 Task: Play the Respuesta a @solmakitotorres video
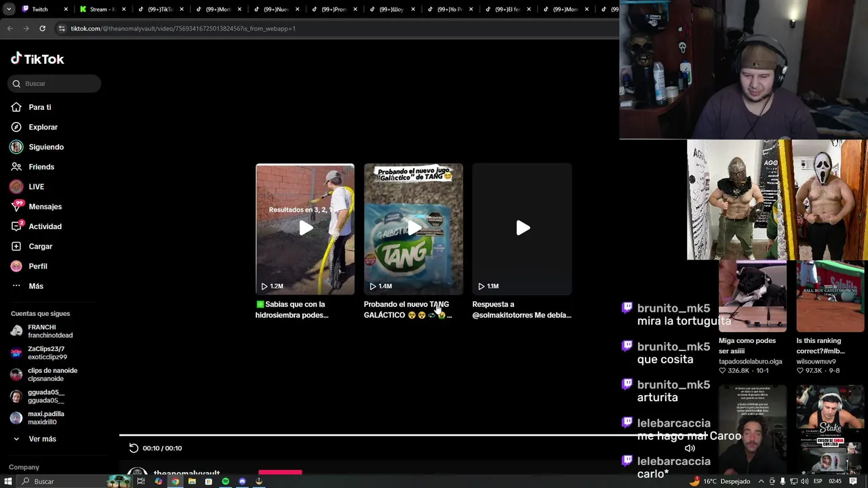522,228
